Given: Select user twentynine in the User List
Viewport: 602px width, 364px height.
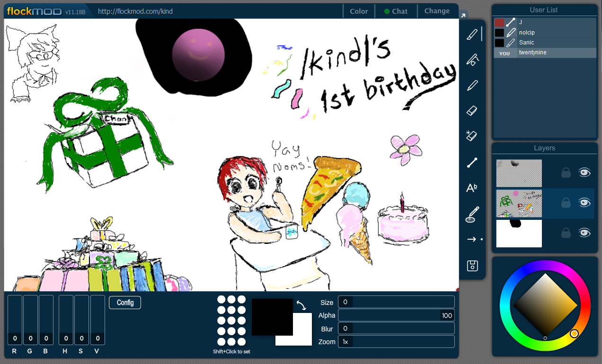Looking at the screenshot, I should pyautogui.click(x=545, y=53).
